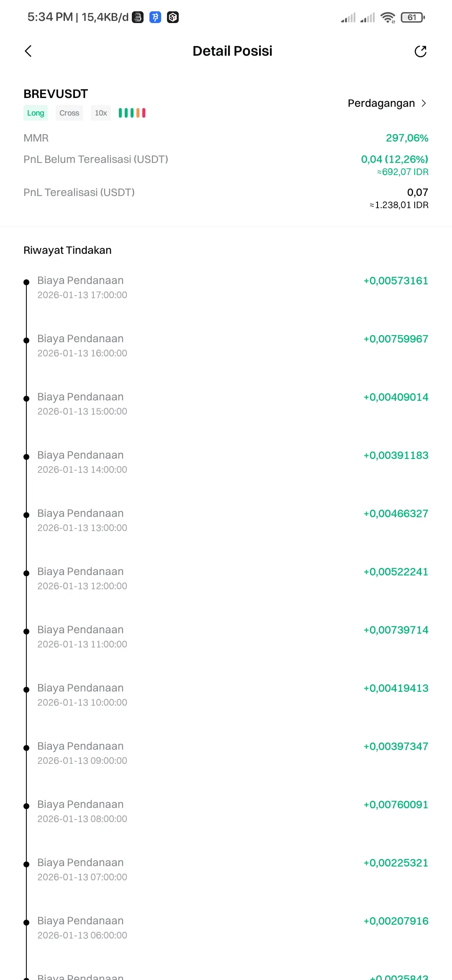452x980 pixels.
Task: Select the BREVUSDT pair name
Action: point(55,93)
